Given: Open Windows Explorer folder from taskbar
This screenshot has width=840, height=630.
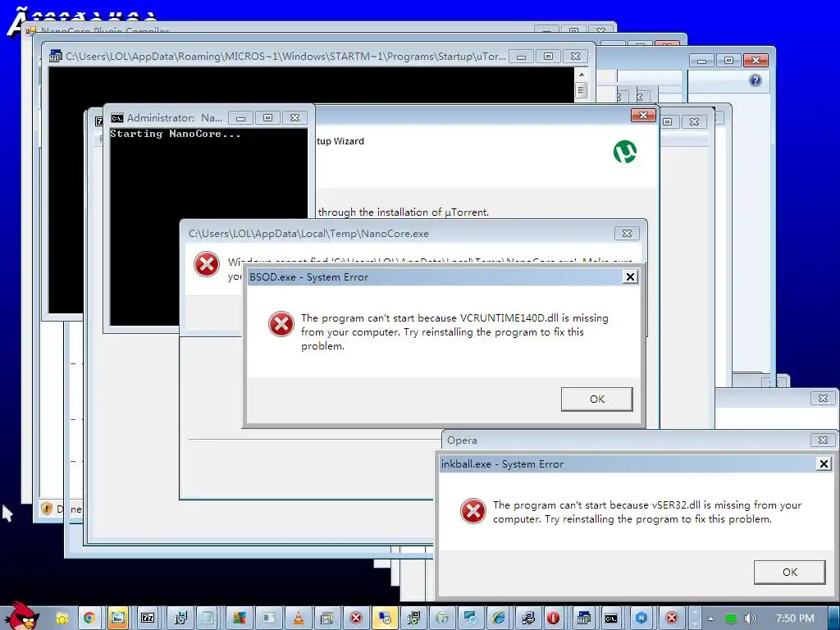Looking at the screenshot, I should pos(62,619).
